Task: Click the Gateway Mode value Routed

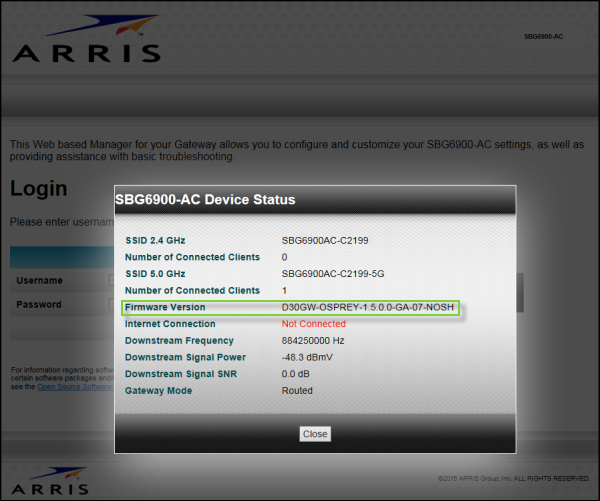Action: click(299, 391)
